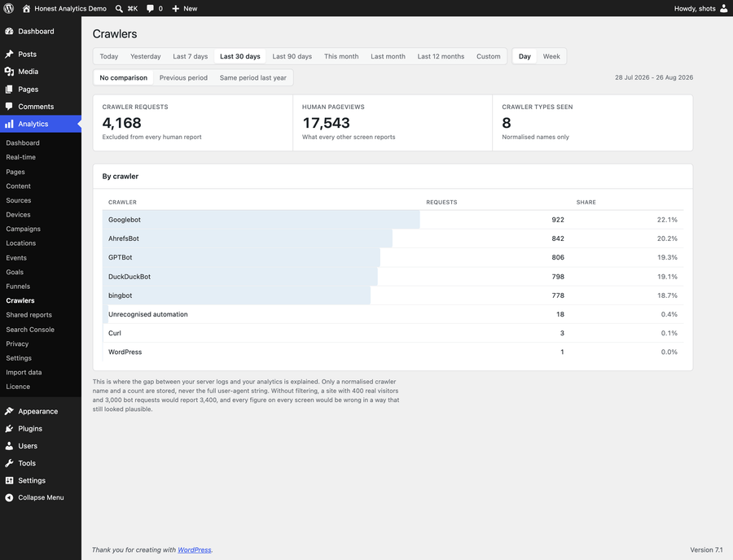Click the Unrecognised automation row
The width and height of the screenshot is (733, 560).
tap(393, 314)
